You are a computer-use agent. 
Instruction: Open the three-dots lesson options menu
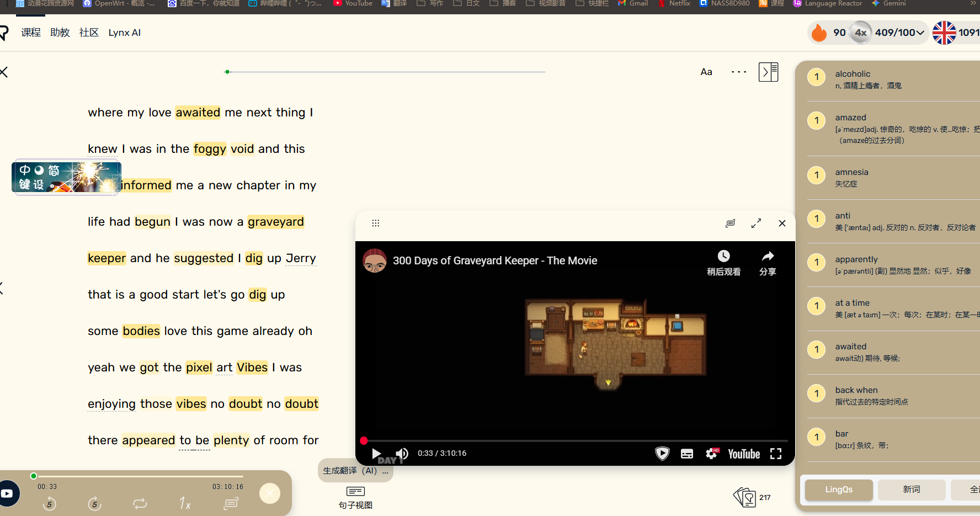pyautogui.click(x=738, y=72)
